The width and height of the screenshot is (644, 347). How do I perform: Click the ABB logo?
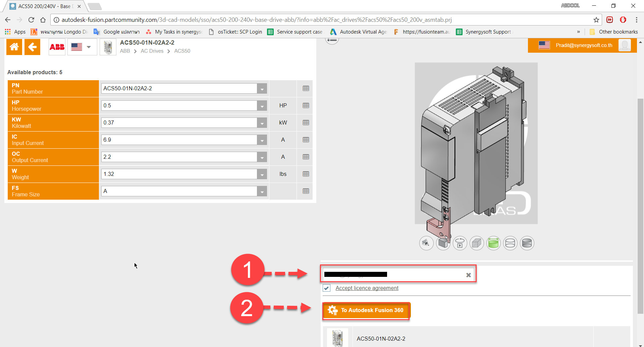pos(57,47)
